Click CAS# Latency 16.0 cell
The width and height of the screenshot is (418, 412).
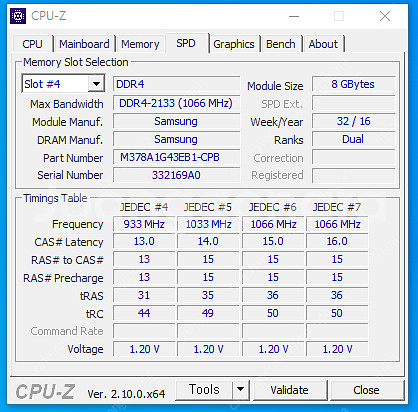(x=337, y=241)
